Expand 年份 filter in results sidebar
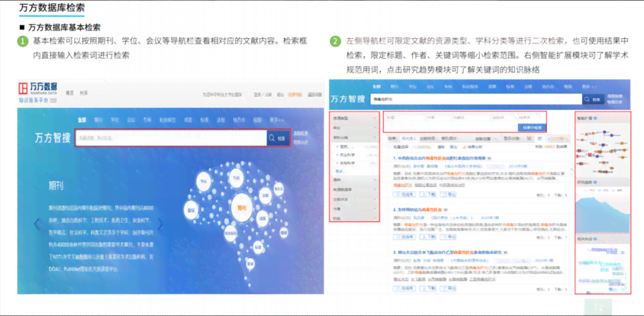Viewport: 644px width, 316px height. (x=355, y=128)
